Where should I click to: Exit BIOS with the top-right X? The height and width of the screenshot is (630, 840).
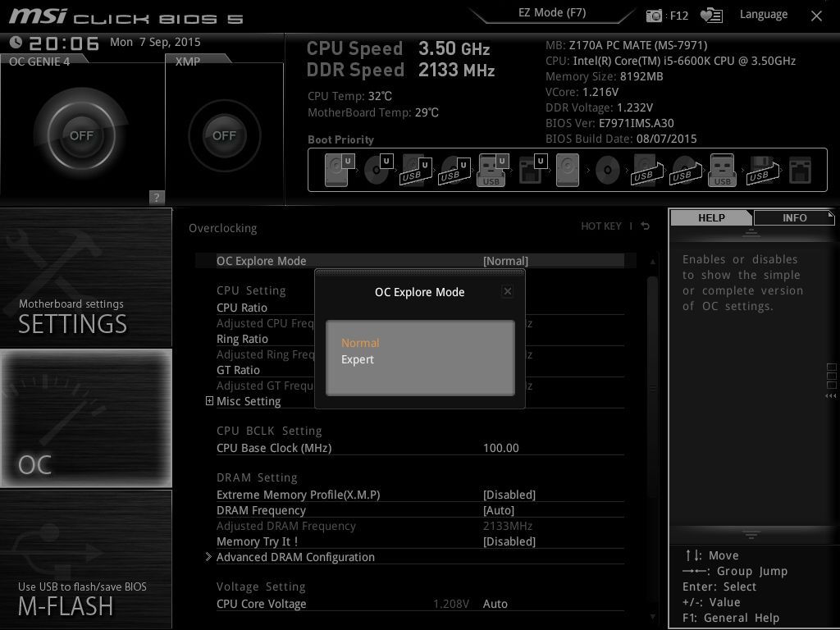coord(816,16)
